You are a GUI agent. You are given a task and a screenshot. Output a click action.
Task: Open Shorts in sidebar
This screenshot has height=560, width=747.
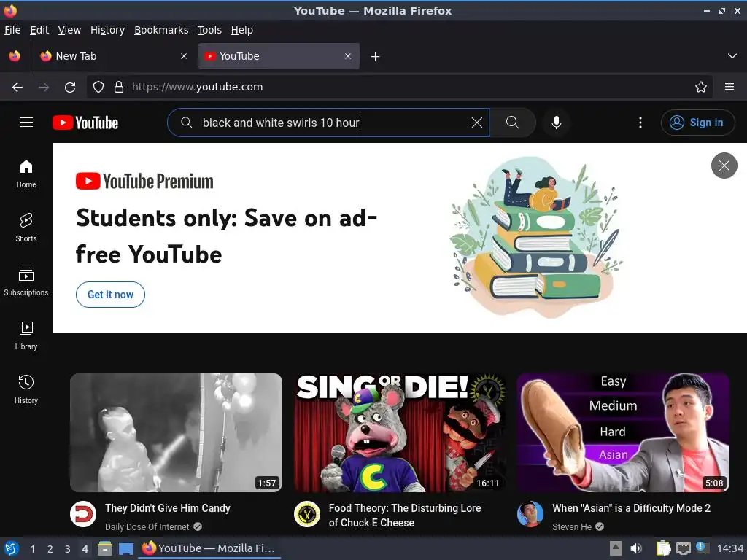26,227
